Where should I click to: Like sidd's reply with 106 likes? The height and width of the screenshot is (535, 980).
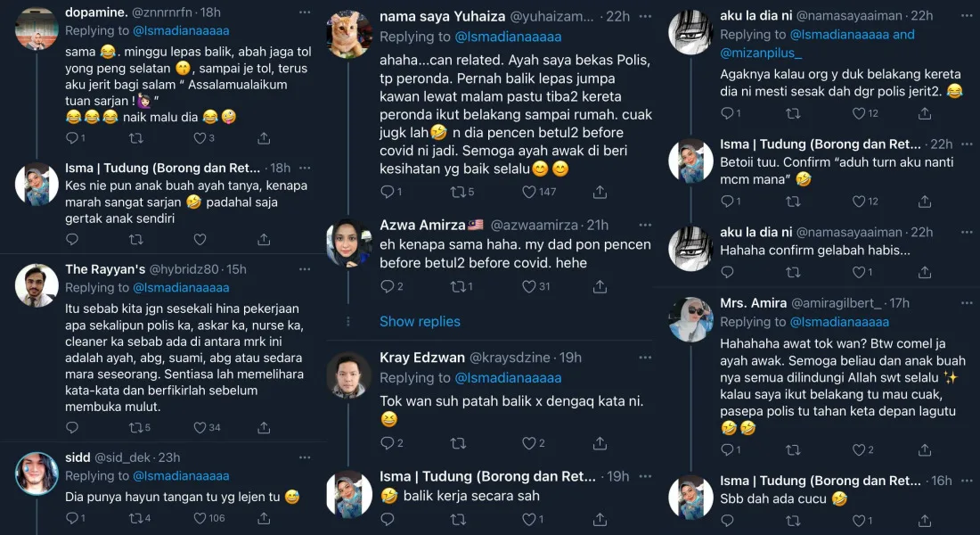pos(200,518)
